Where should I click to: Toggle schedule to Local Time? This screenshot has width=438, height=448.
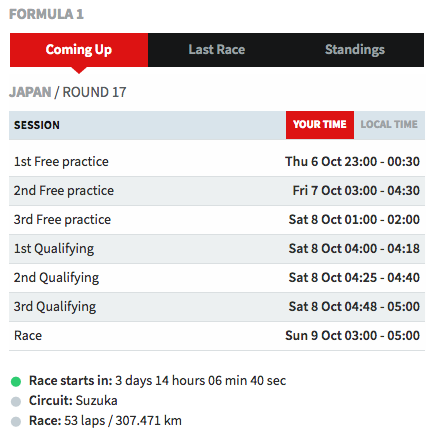[x=389, y=125]
